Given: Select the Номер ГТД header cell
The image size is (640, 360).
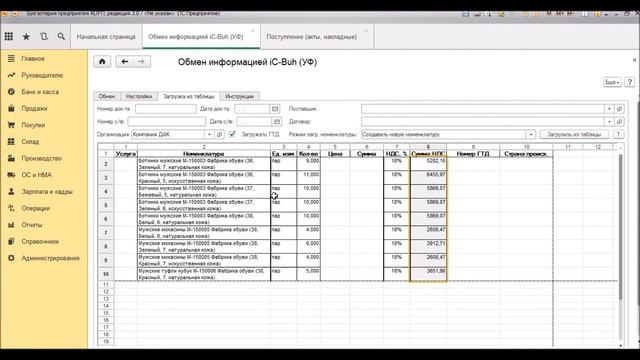Looking at the screenshot, I should pos(473,154).
